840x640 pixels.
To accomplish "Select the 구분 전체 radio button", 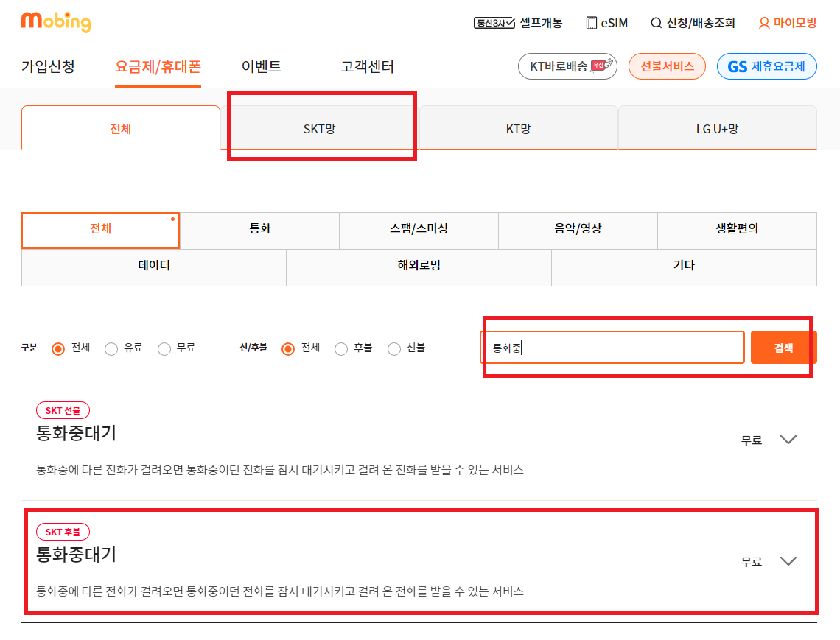I will 58,349.
